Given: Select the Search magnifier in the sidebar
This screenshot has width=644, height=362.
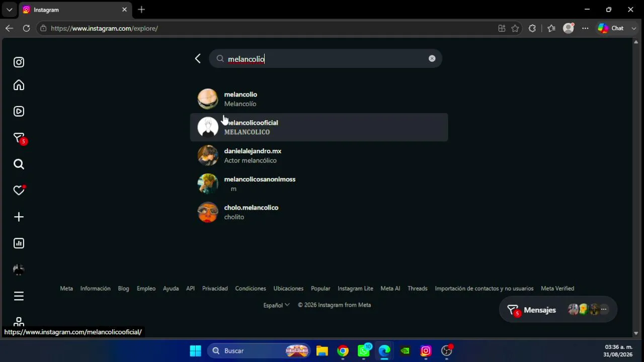Looking at the screenshot, I should coord(19,164).
